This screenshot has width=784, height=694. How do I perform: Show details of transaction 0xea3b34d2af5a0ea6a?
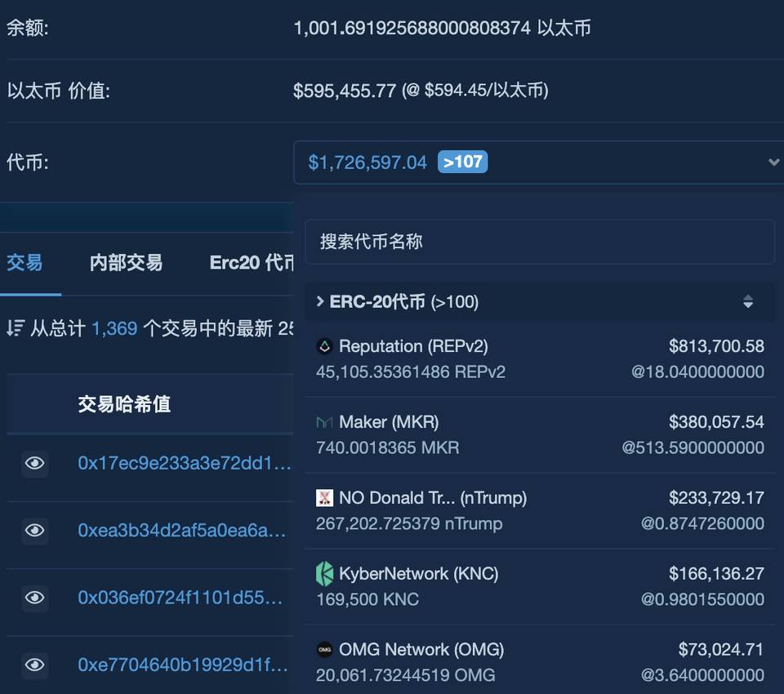pos(33,531)
